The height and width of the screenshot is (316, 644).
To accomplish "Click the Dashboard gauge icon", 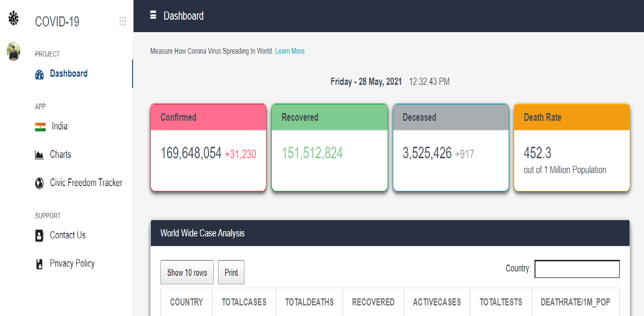I will [39, 74].
